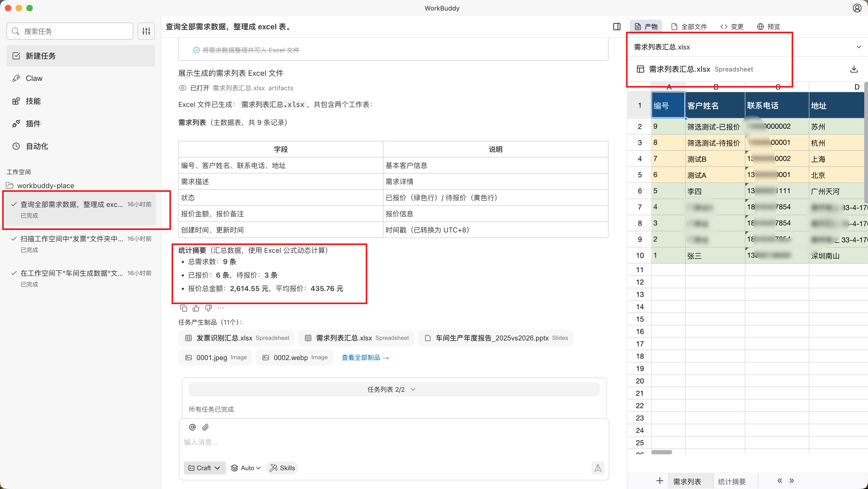Open the 插件 section in the sidebar
The width and height of the screenshot is (868, 489).
pyautogui.click(x=33, y=123)
